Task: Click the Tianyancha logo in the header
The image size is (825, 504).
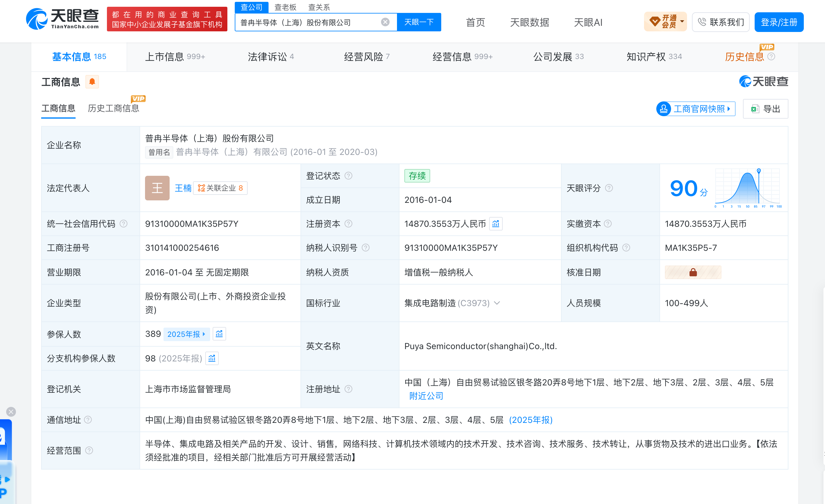Action: [62, 19]
